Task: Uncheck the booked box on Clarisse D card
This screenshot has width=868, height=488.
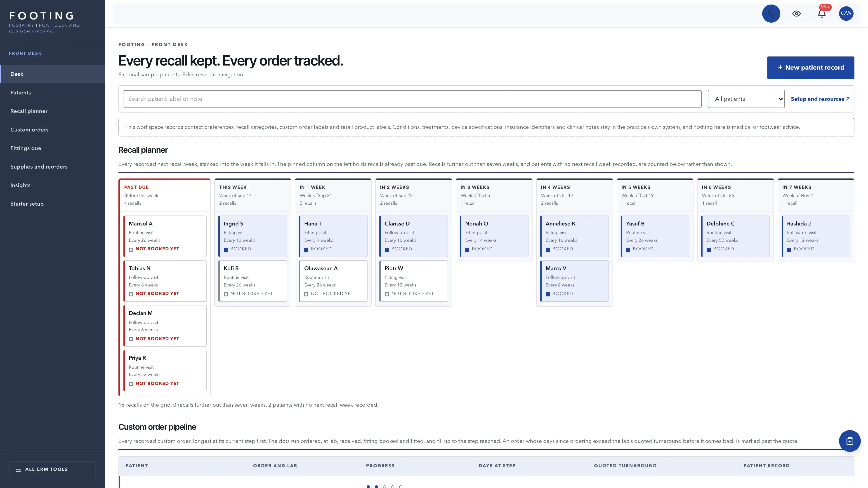Action: tap(387, 249)
